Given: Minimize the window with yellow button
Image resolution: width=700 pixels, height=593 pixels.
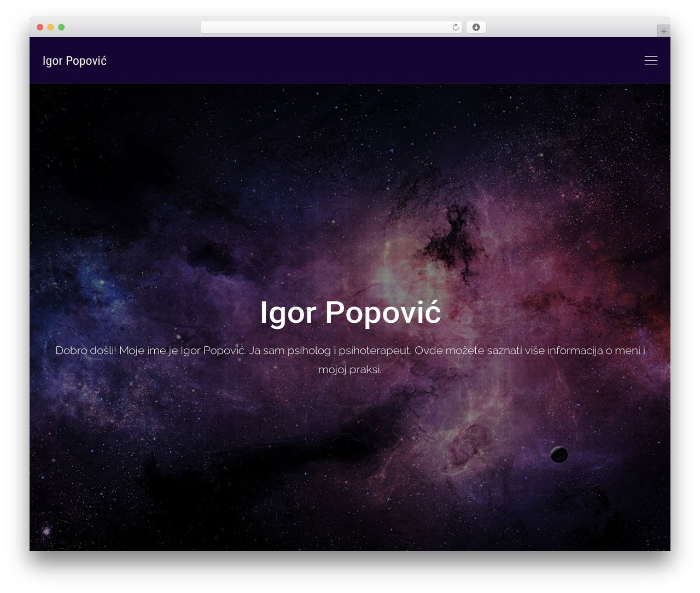Looking at the screenshot, I should tap(51, 27).
